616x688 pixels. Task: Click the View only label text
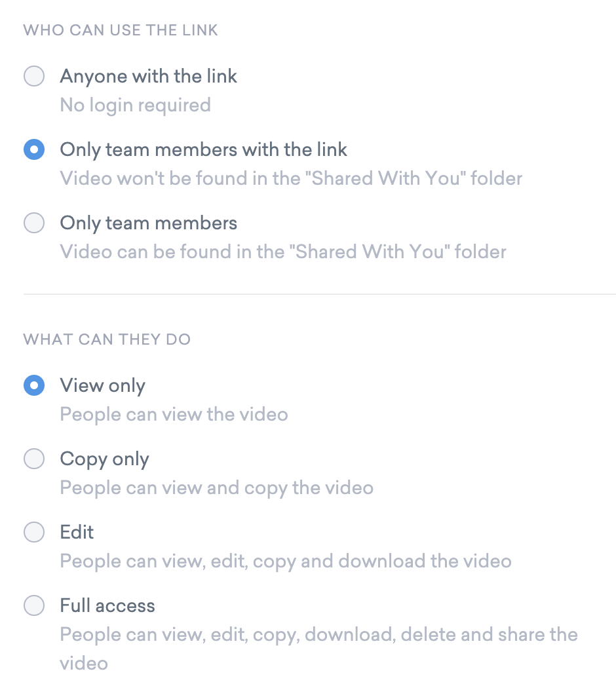(x=102, y=385)
